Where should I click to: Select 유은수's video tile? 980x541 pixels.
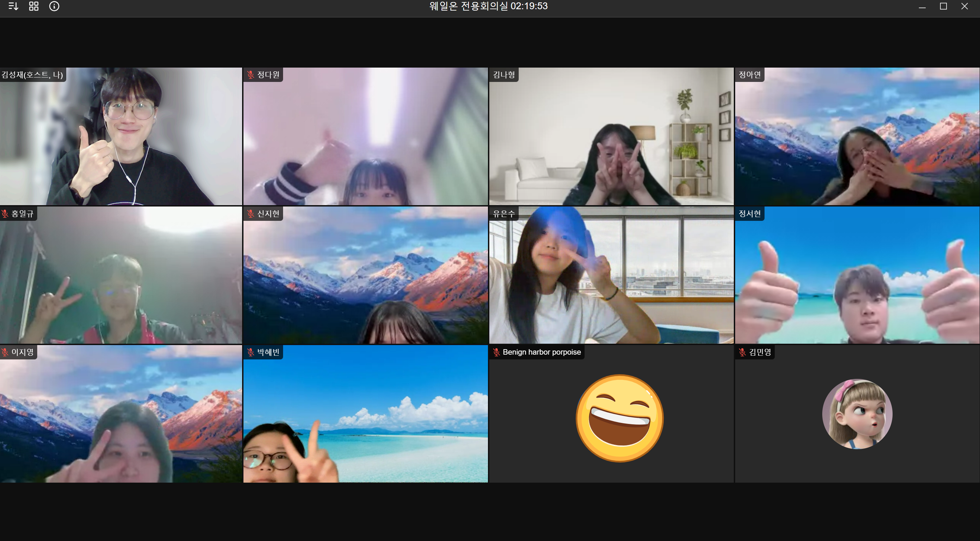[x=611, y=275]
